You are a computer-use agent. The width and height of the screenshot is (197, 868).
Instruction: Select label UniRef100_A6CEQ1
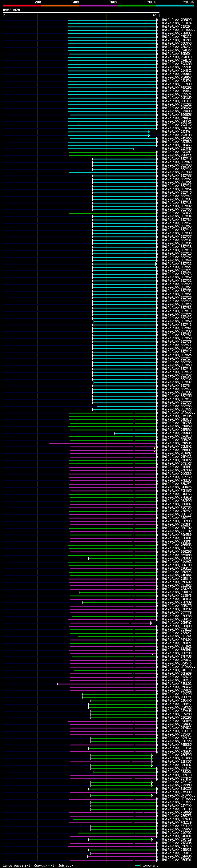[x=177, y=860]
